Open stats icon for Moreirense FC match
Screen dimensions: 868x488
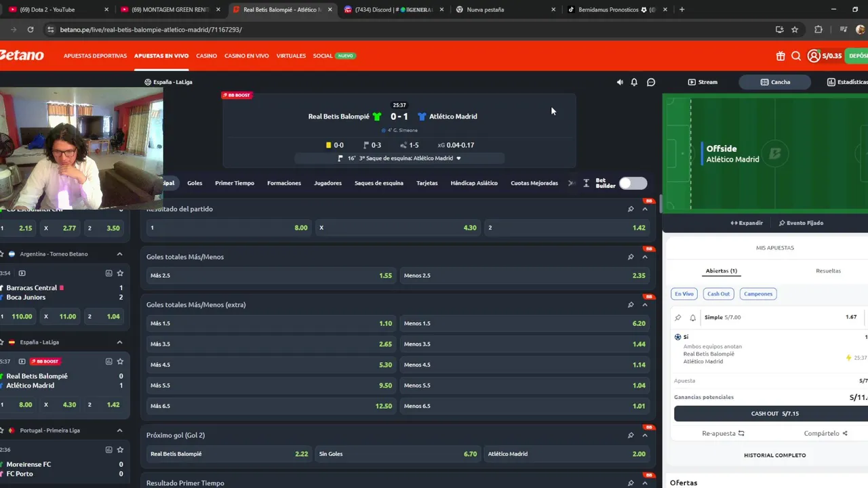[x=108, y=449]
